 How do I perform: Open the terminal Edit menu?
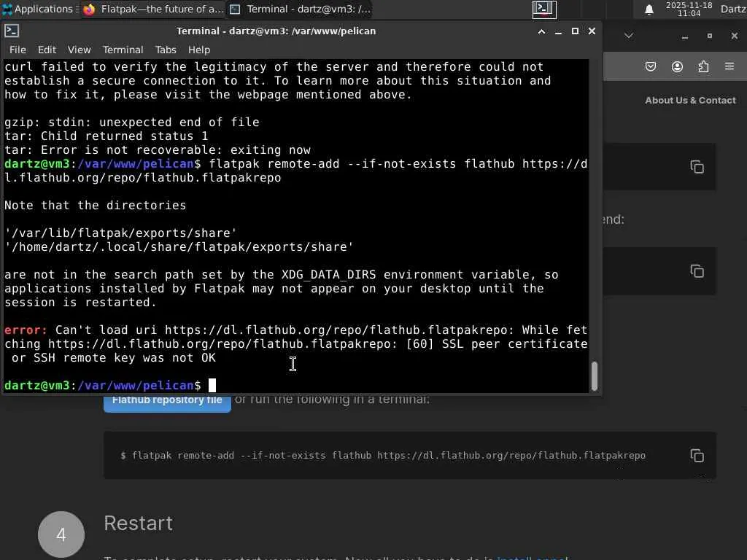click(x=47, y=50)
